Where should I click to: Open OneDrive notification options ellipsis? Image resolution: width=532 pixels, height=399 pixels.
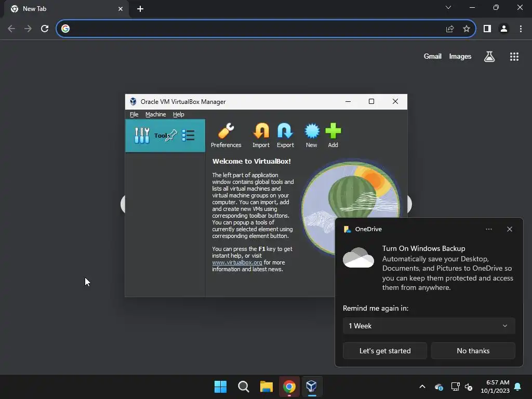click(x=488, y=229)
